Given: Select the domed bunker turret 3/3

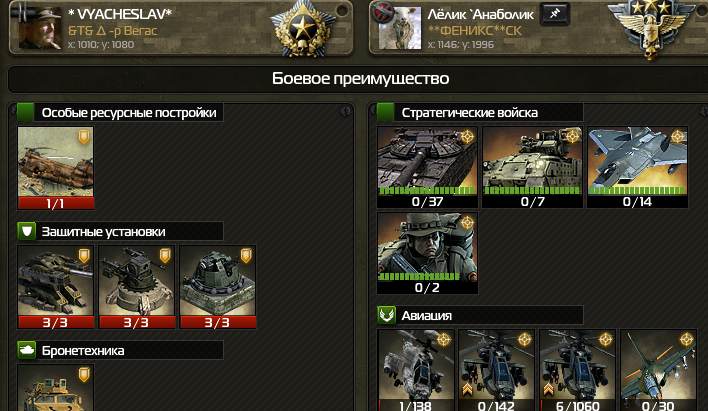Looking at the screenshot, I should pyautogui.click(x=218, y=287).
